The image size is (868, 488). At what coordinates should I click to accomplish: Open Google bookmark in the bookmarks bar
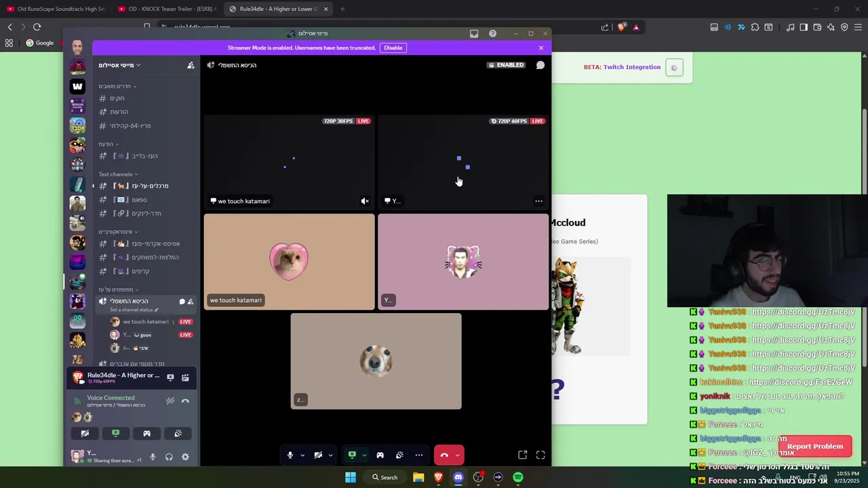[40, 43]
